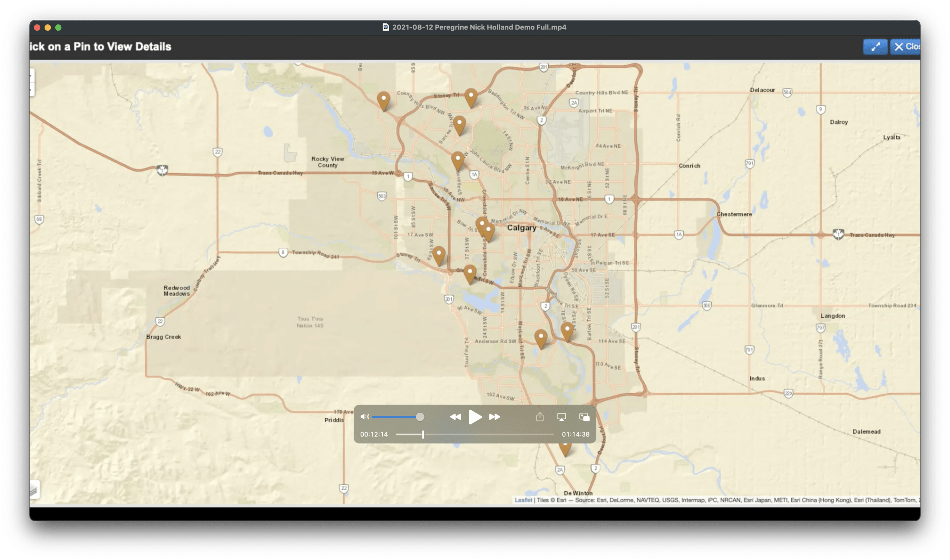The width and height of the screenshot is (950, 560).
Task: Click the Highway 797 shield below Langdon
Action: click(820, 328)
